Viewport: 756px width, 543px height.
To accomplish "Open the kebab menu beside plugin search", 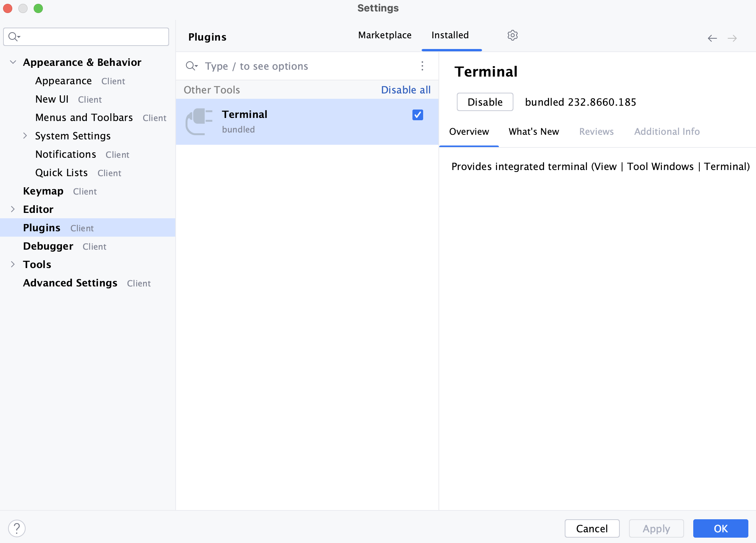I will (x=422, y=66).
